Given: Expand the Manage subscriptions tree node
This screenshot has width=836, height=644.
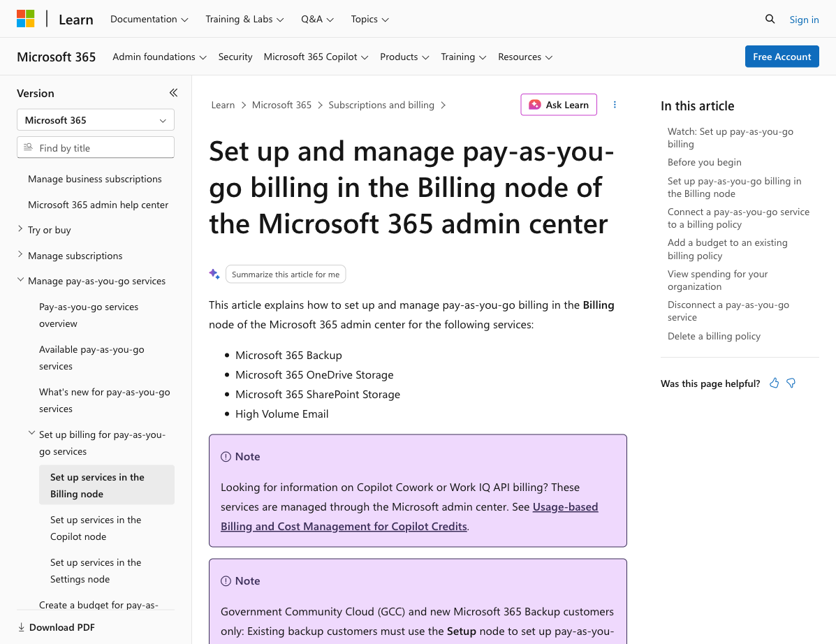Looking at the screenshot, I should click(20, 255).
